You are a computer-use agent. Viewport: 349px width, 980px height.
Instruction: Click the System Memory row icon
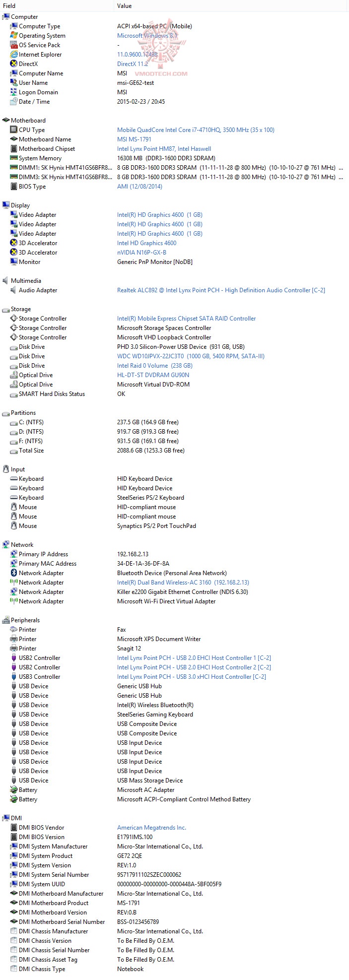click(x=14, y=158)
